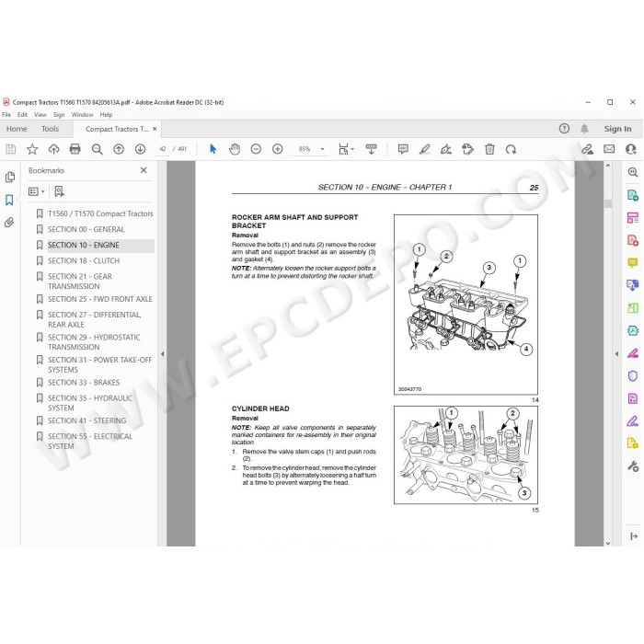Expand the right tools pane arrow
This screenshot has height=644, width=644.
pos(616,353)
